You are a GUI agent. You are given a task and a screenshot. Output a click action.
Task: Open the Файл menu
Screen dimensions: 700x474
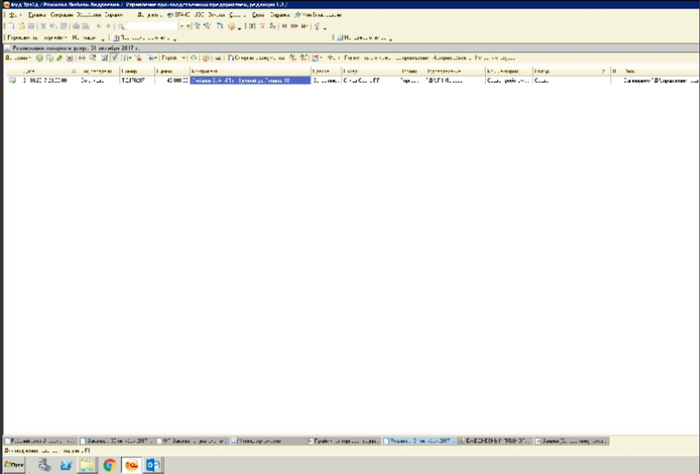[14, 16]
